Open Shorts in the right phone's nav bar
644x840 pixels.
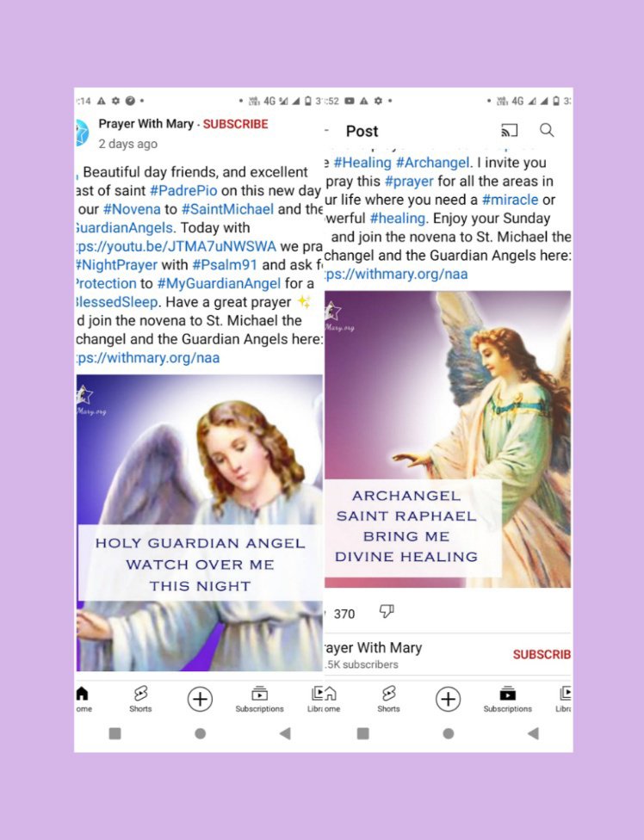[388, 699]
